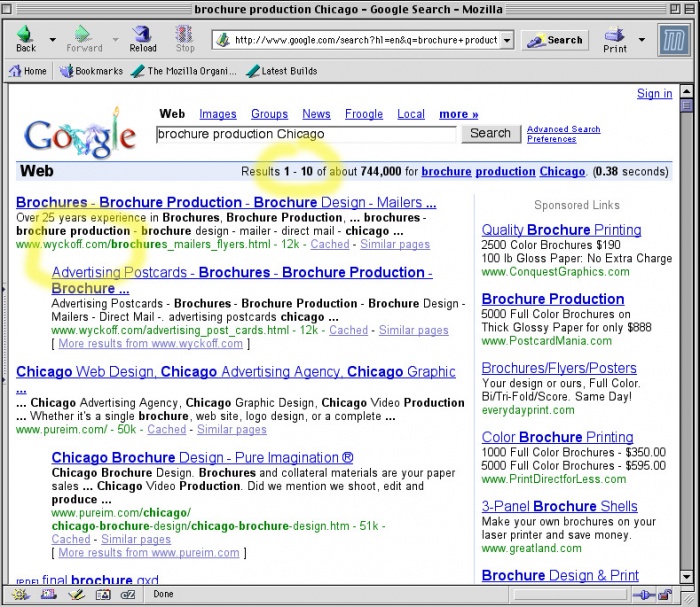The image size is (700, 607).
Task: Click the window close box in title bar
Action: tap(7, 8)
